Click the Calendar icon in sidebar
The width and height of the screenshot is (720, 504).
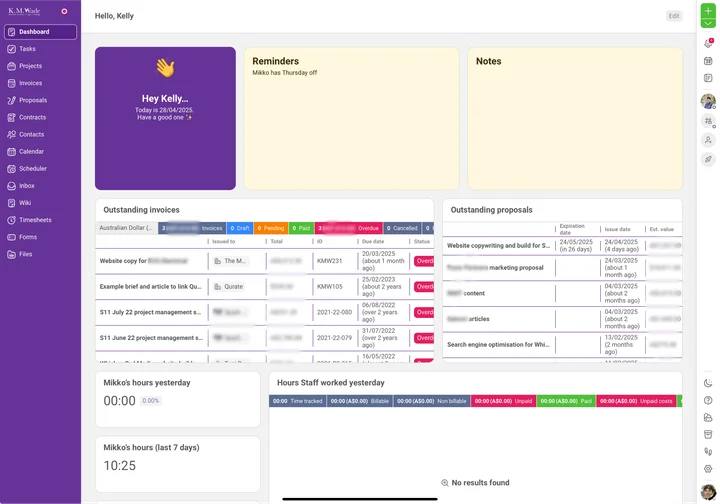11,151
